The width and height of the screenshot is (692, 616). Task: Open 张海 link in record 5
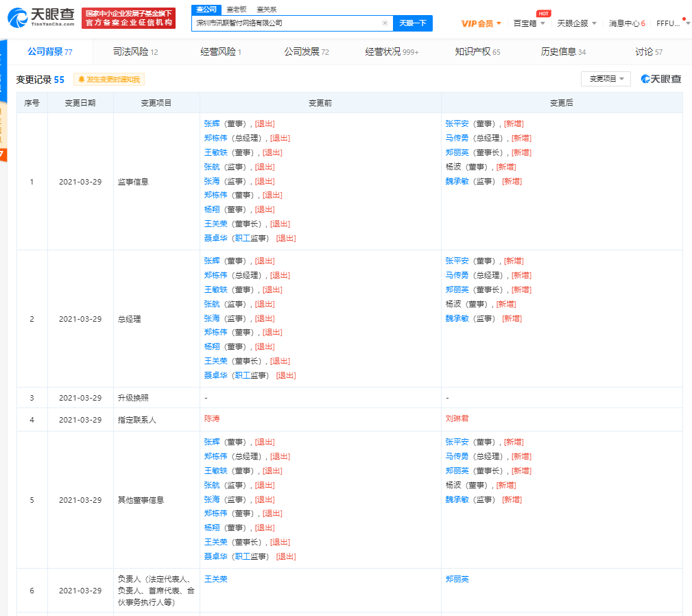(x=212, y=499)
